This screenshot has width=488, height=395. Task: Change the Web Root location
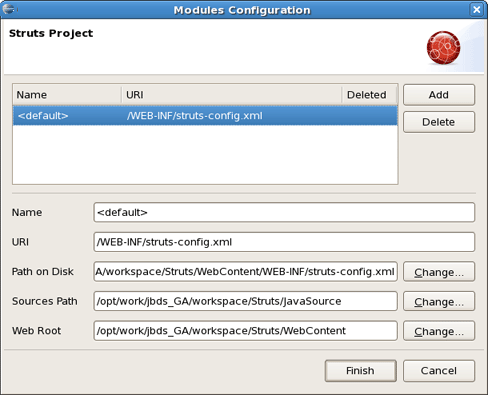(x=439, y=331)
